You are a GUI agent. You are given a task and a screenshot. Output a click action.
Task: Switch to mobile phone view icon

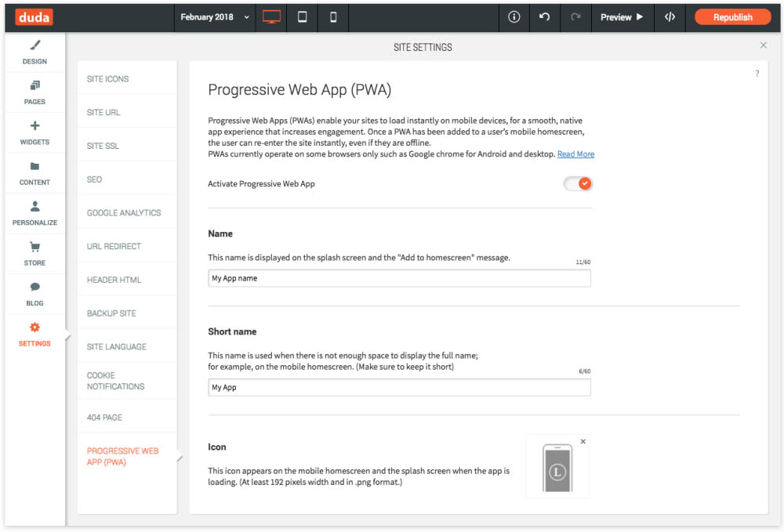click(333, 17)
